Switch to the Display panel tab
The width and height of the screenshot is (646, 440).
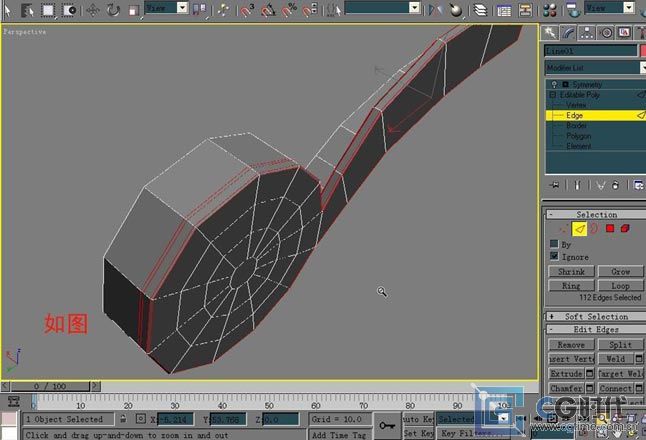coord(624,33)
